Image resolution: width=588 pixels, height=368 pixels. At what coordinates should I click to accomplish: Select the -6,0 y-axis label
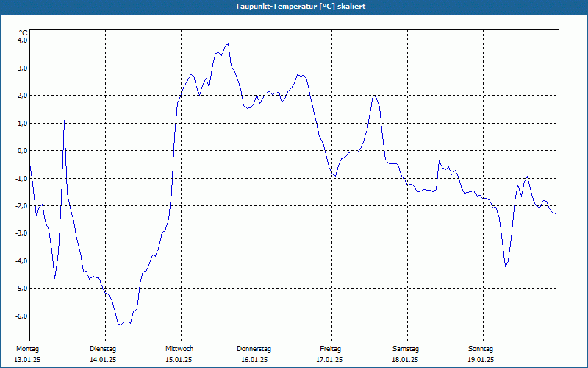pyautogui.click(x=21, y=316)
